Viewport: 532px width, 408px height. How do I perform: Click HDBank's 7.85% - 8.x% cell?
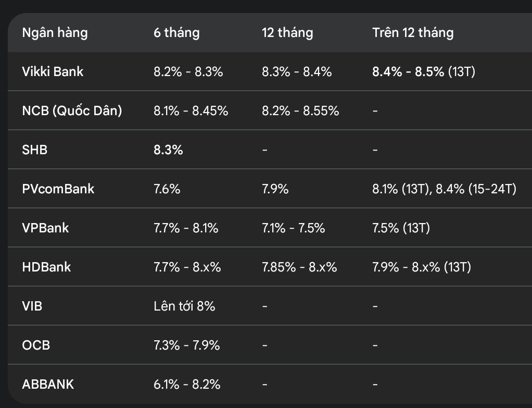click(299, 267)
